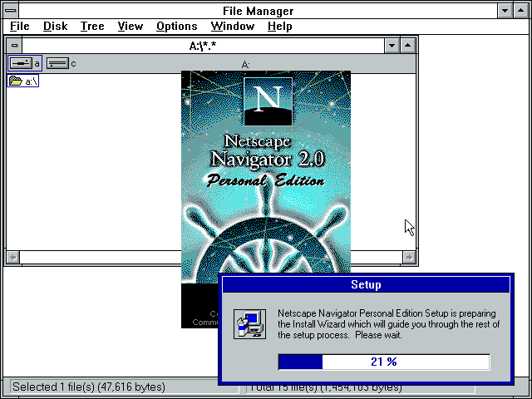Select the a:\ folder in tree

[x=22, y=81]
